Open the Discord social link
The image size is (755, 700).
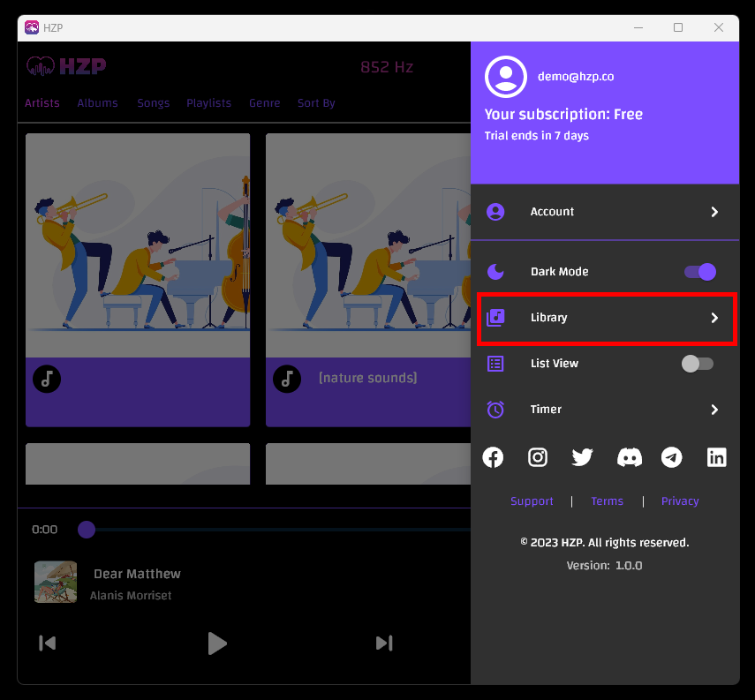click(630, 457)
